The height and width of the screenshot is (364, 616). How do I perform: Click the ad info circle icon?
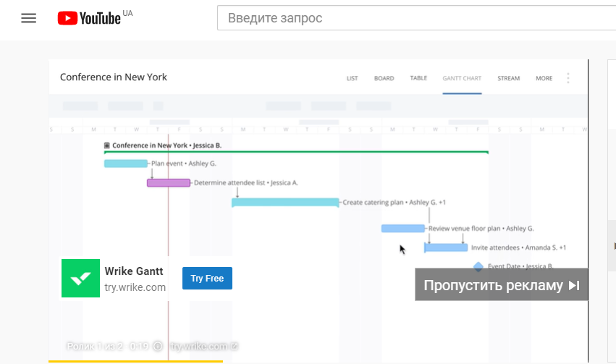click(x=158, y=347)
